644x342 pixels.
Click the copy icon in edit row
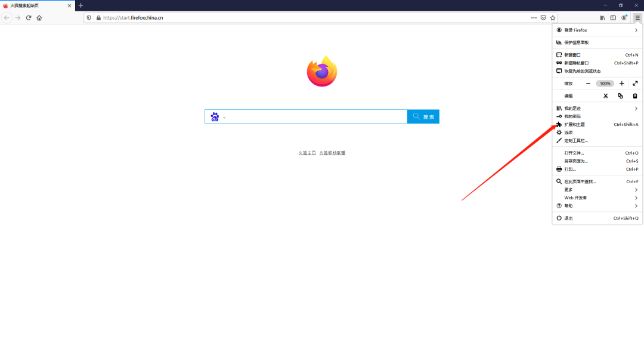pos(620,96)
